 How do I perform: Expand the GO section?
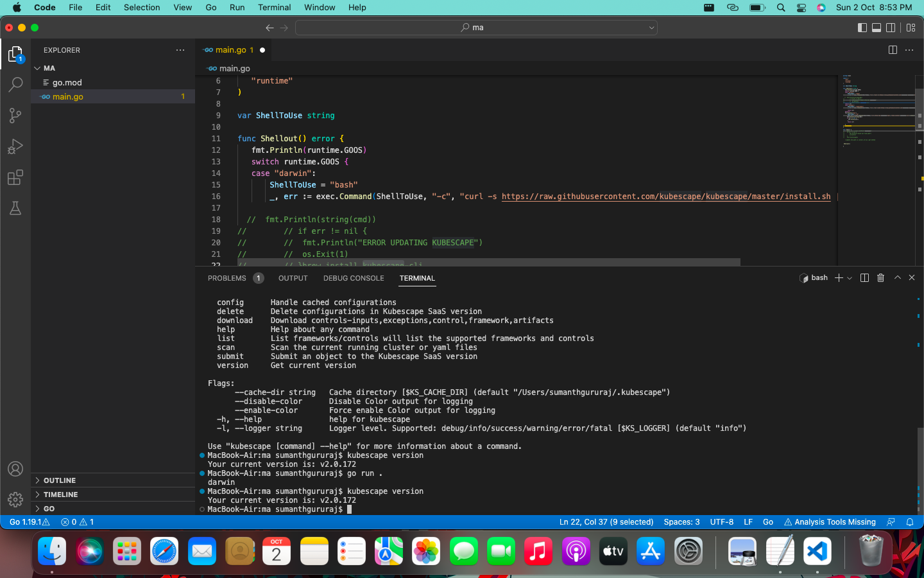[113, 509]
